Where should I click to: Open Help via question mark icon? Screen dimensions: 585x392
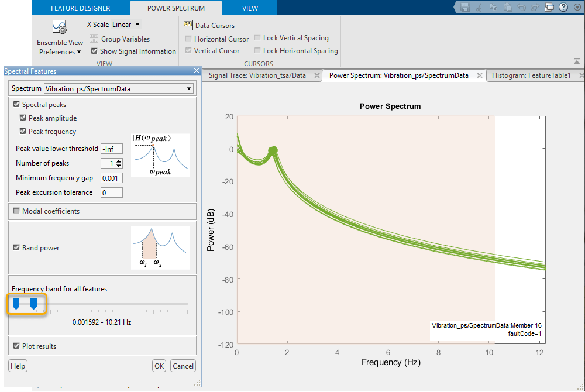[563, 7]
